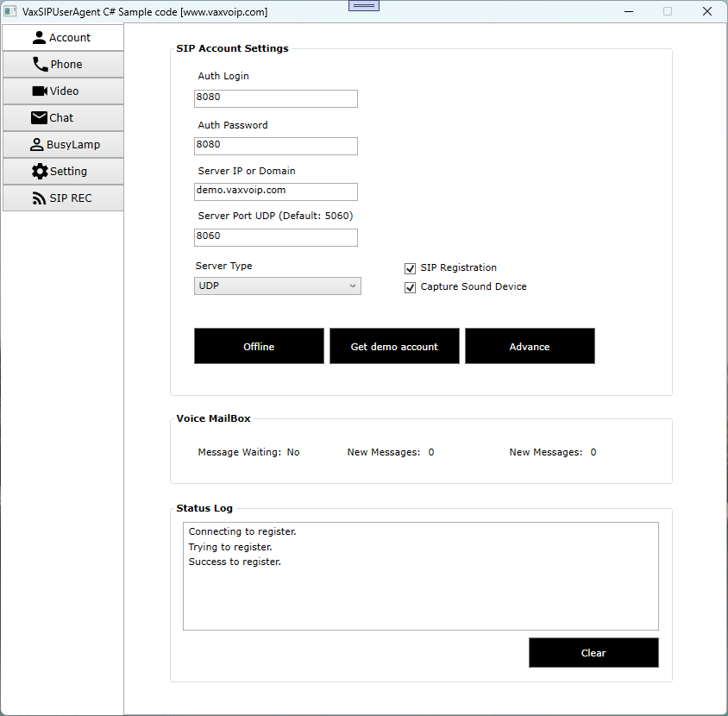Click the 'SIP Account Settings' group title
Screen dimensions: 728x716
(x=232, y=49)
